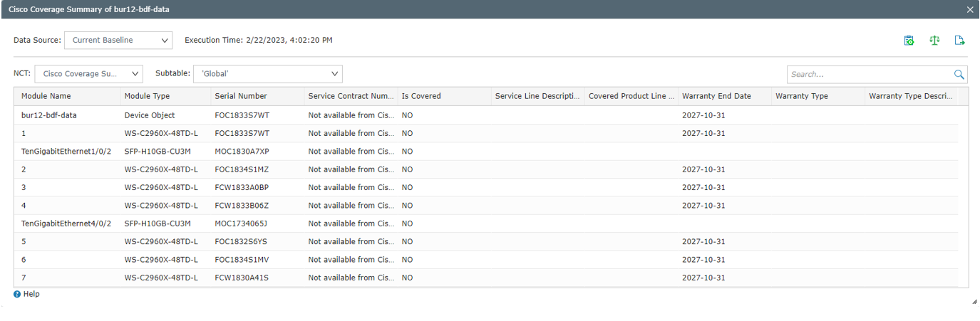
Task: Sort by the Module Name column header
Action: [46, 96]
